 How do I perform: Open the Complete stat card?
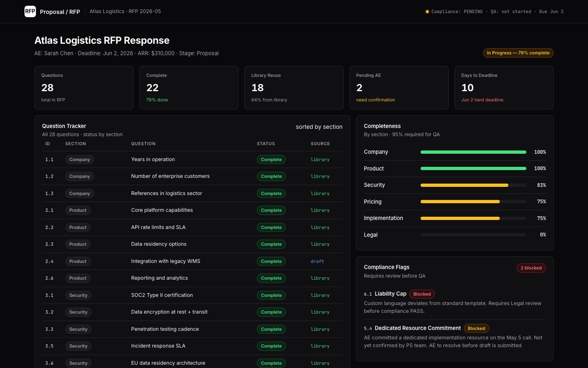[189, 88]
